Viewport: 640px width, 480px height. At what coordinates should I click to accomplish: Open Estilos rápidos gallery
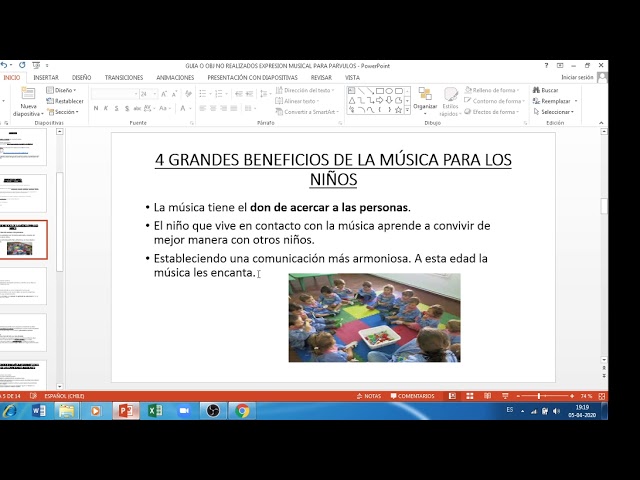450,101
